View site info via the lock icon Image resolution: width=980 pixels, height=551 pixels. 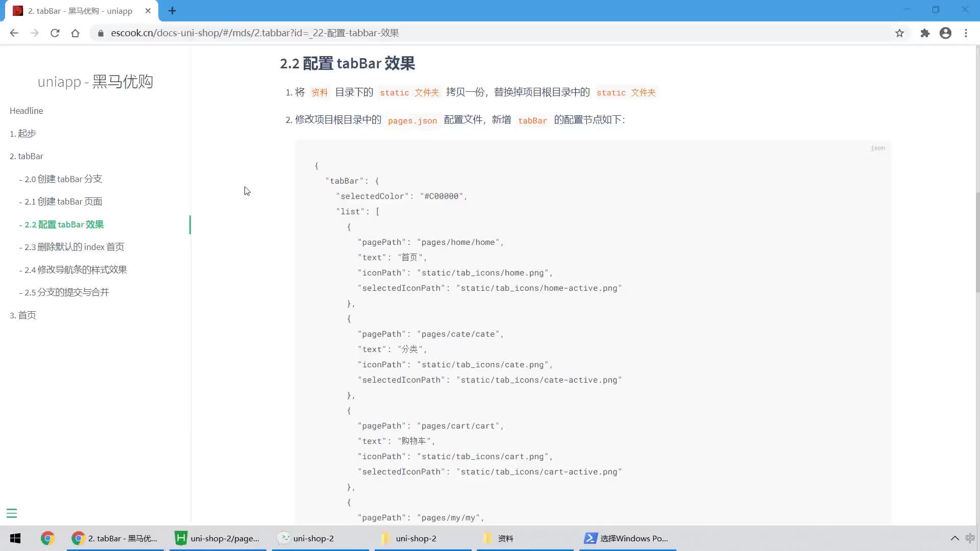point(101,33)
